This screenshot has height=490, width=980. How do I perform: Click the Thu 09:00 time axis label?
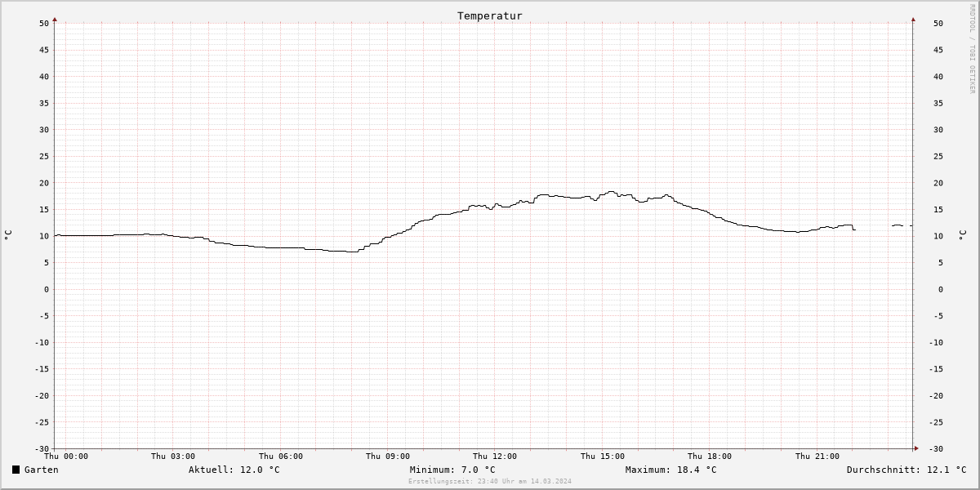pyautogui.click(x=388, y=457)
